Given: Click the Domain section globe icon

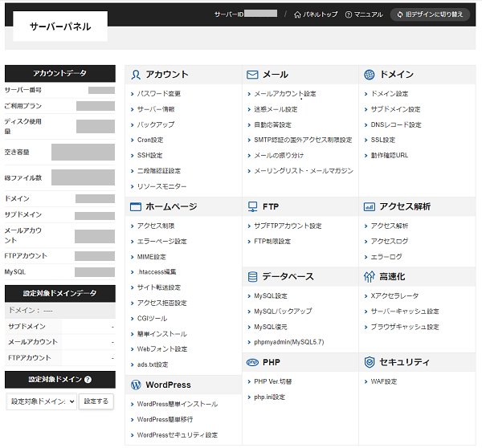Looking at the screenshot, I should click(369, 75).
